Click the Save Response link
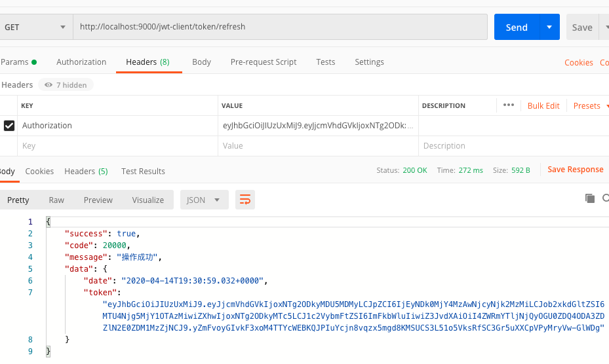 point(575,170)
